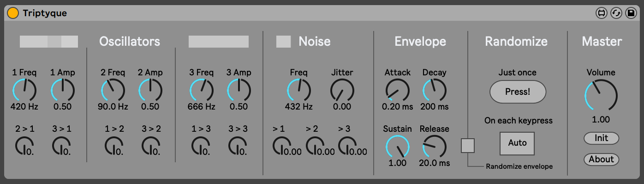Click the hot-swap preset icon in title bar
The image size is (644, 184).
click(x=616, y=13)
